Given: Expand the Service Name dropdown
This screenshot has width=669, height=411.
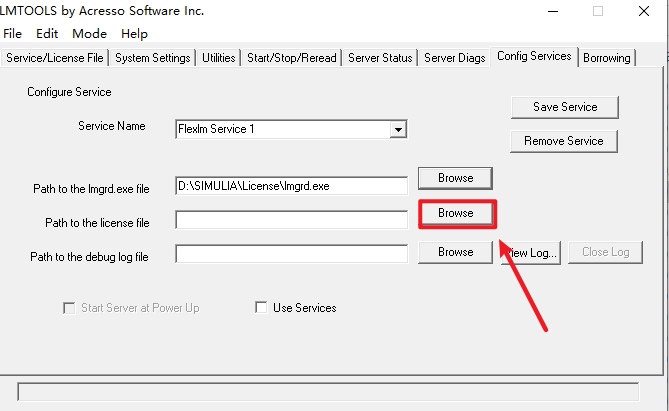Looking at the screenshot, I should [398, 129].
